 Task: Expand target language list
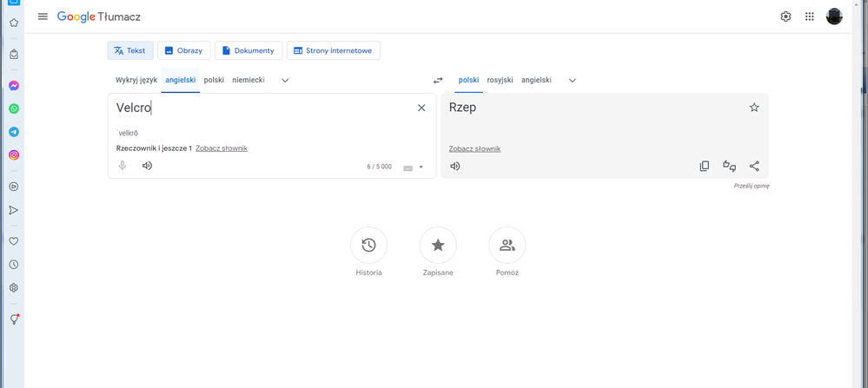click(572, 80)
